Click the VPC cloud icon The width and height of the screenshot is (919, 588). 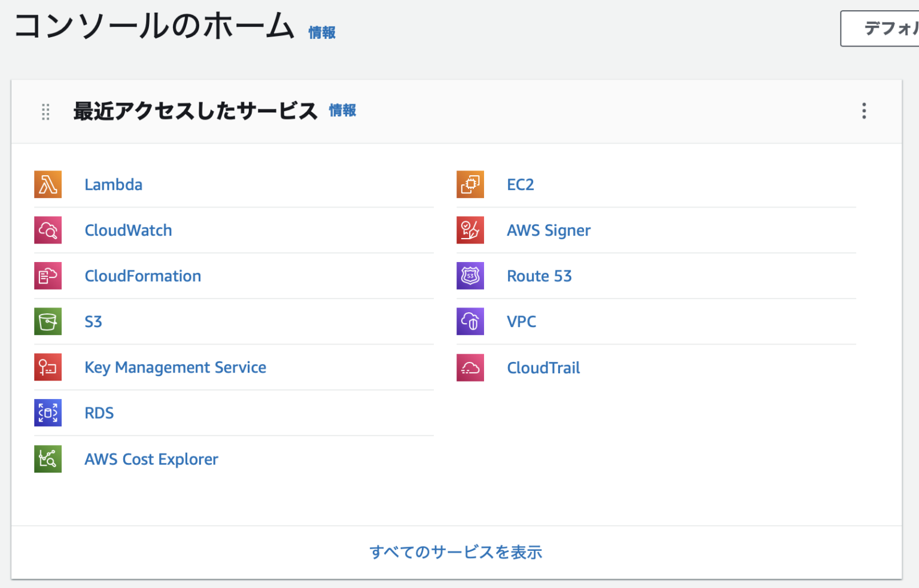(x=470, y=321)
